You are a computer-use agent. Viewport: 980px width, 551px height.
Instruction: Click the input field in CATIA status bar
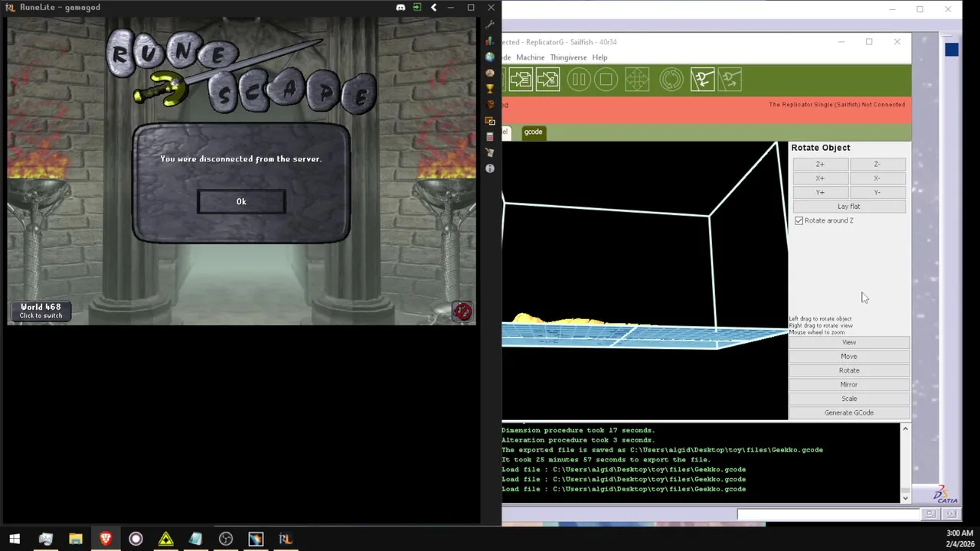coord(828,514)
